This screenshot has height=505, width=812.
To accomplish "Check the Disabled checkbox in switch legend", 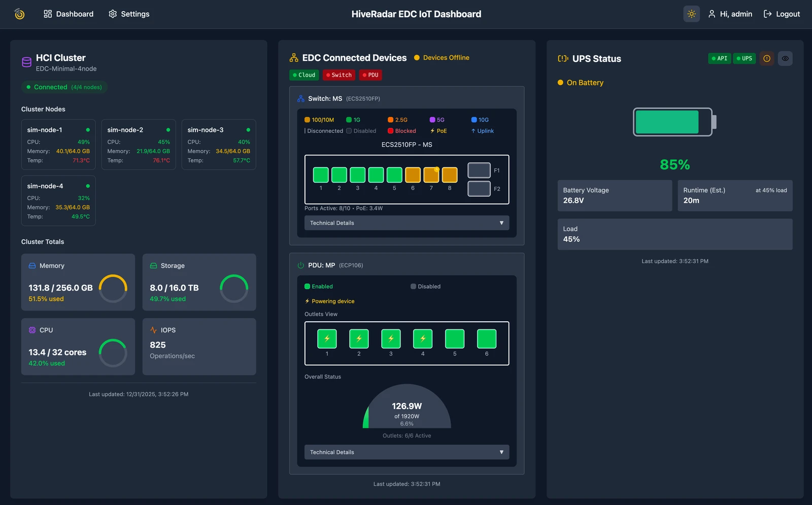I will pos(349,131).
